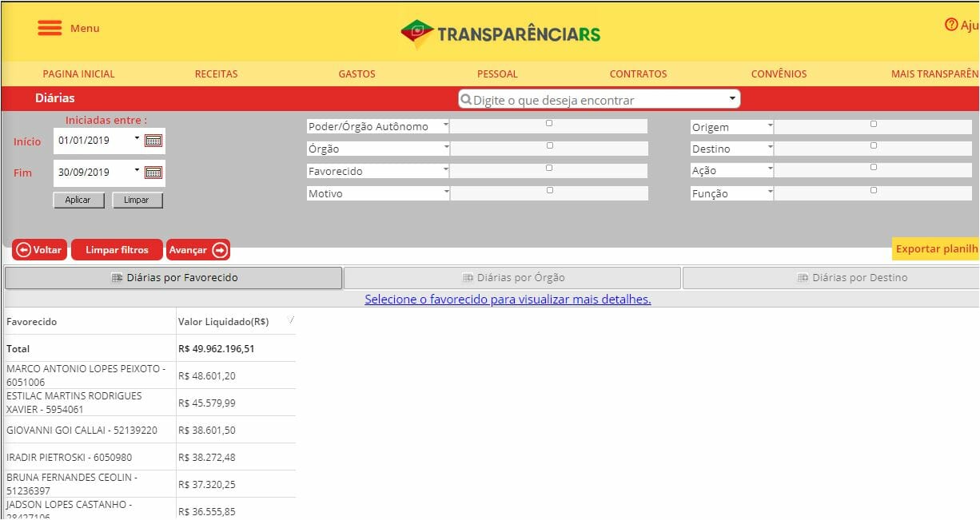Switch to Diárias por Órgão tab
The width and height of the screenshot is (980, 520).
coord(512,278)
